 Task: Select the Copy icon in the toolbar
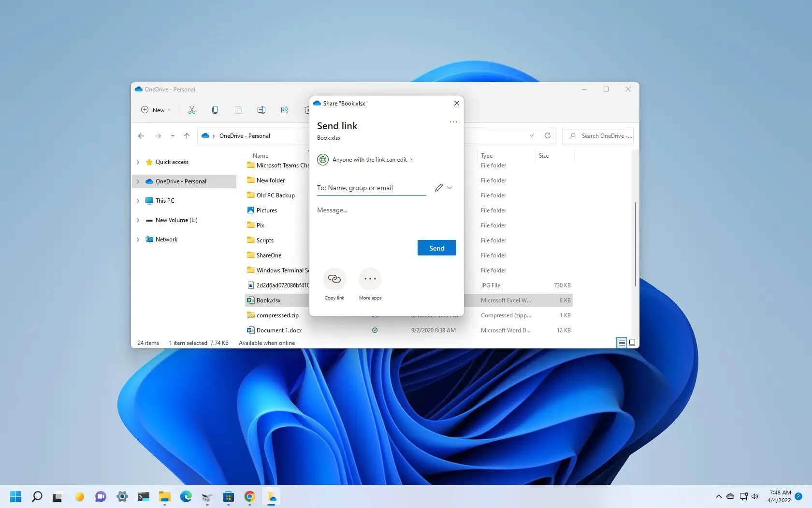pos(215,110)
